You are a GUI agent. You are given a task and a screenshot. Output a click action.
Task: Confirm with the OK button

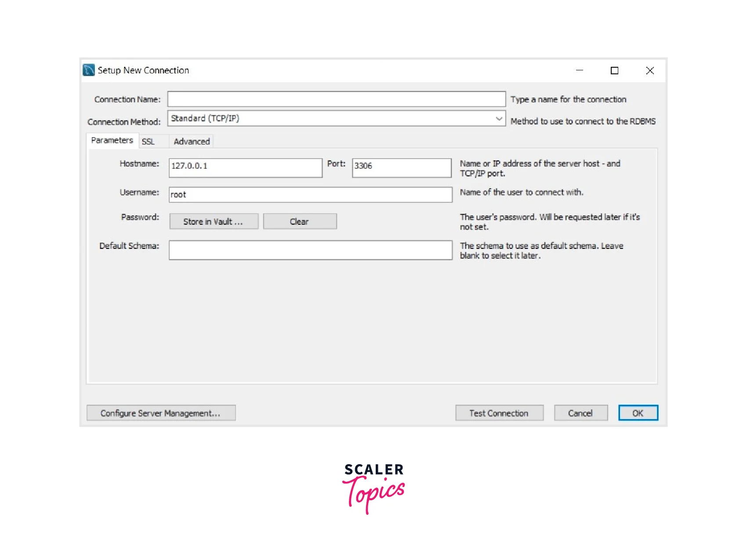(x=638, y=413)
